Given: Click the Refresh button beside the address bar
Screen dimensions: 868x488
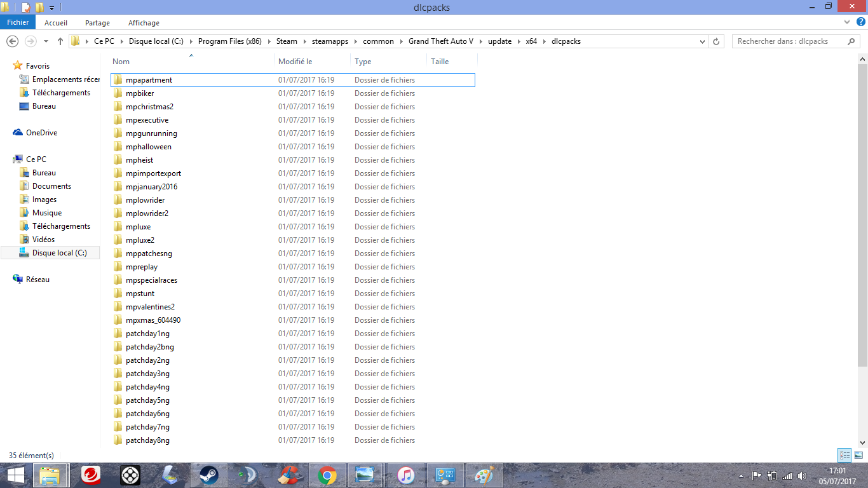Looking at the screenshot, I should click(x=716, y=41).
